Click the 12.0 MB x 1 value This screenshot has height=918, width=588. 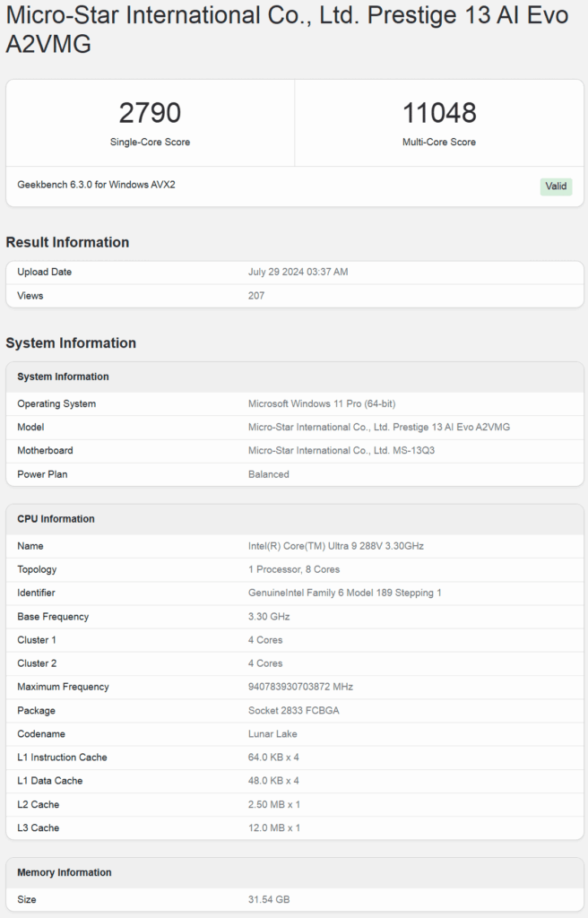pos(274,827)
